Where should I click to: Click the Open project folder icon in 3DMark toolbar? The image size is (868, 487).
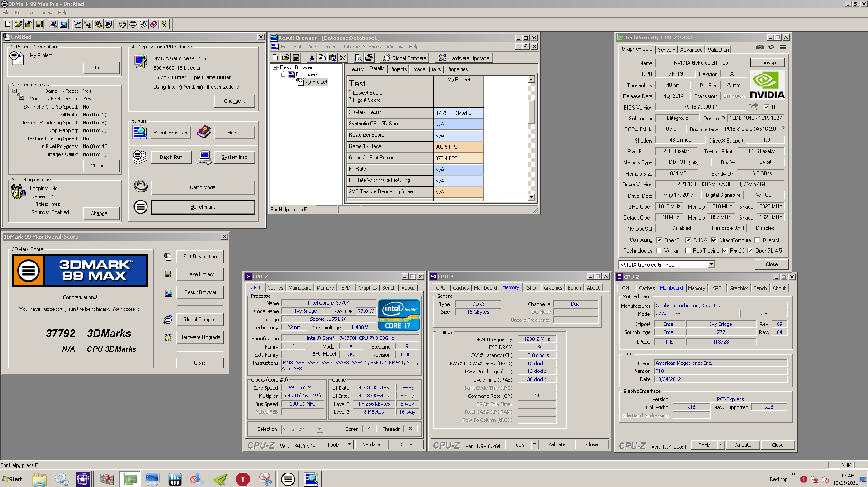pyautogui.click(x=18, y=24)
